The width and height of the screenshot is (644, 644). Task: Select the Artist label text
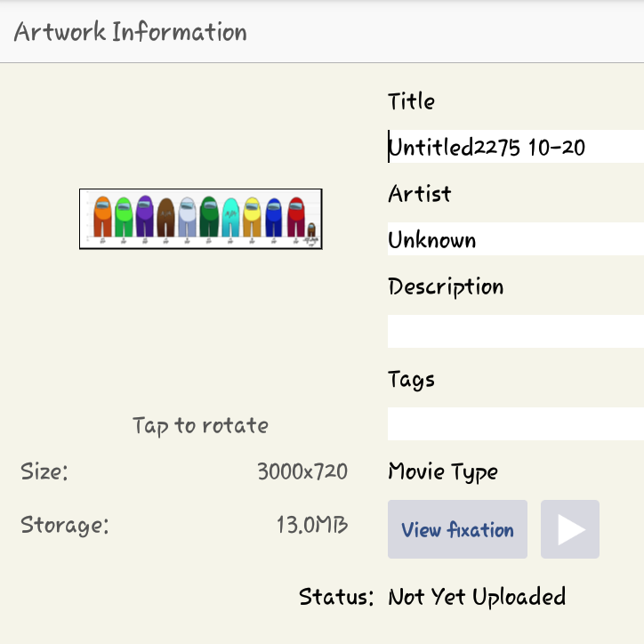[419, 194]
